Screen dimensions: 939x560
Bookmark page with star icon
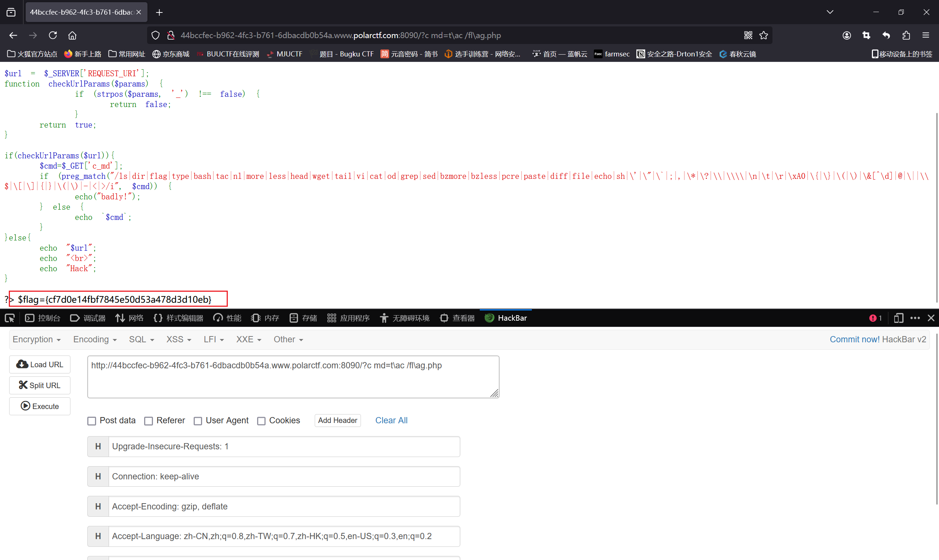coord(764,35)
